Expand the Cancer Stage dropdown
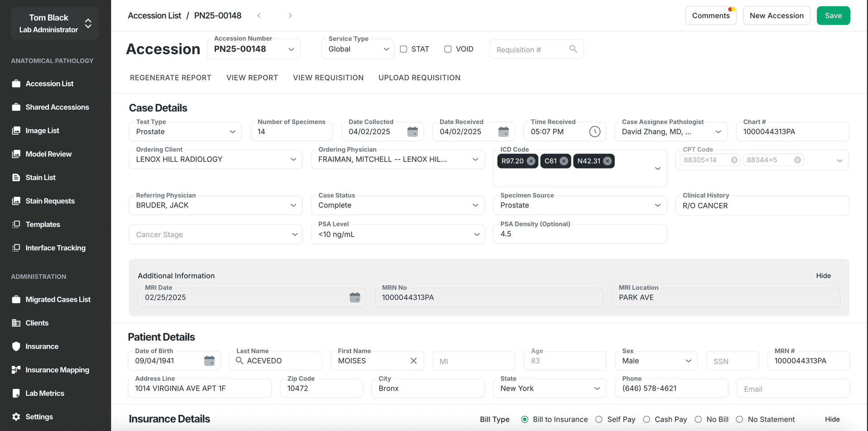Viewport: 868px width, 431px height. coord(295,234)
